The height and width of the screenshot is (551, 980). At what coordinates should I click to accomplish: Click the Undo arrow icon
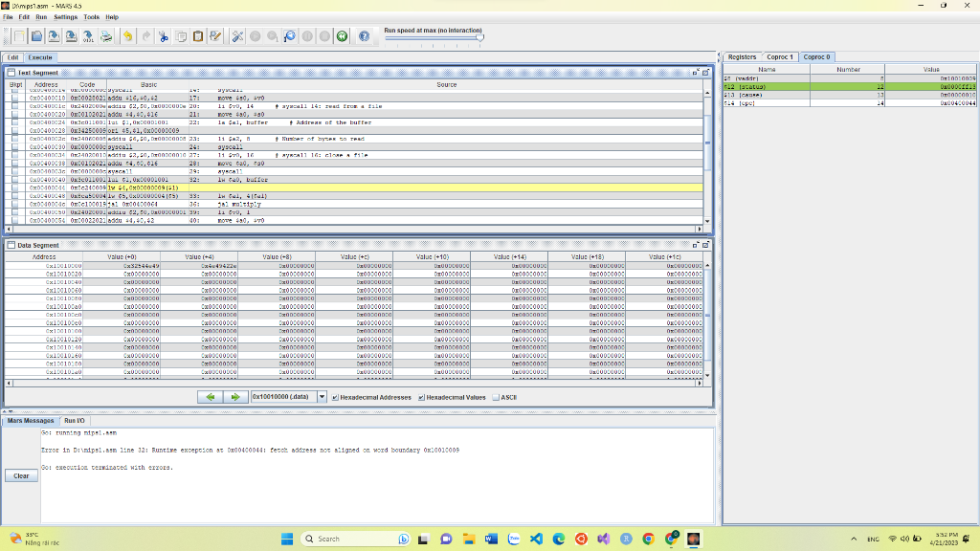(127, 36)
